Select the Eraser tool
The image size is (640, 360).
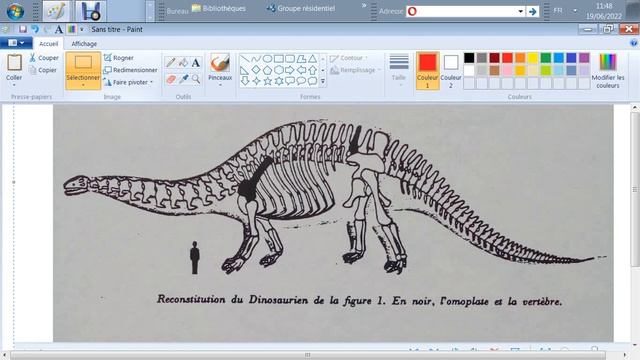[x=171, y=79]
